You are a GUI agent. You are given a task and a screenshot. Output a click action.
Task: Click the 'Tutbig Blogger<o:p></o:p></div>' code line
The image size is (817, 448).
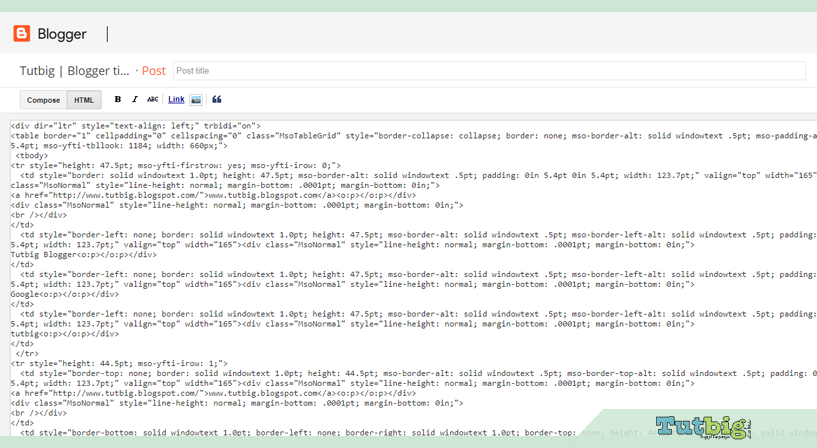83,255
